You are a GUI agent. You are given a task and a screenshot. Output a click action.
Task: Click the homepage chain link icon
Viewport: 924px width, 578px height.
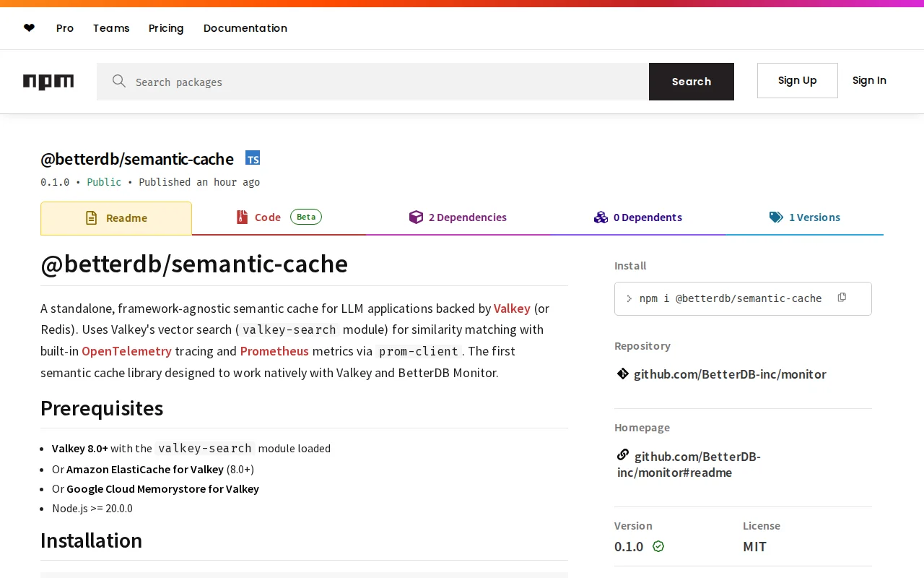(623, 454)
